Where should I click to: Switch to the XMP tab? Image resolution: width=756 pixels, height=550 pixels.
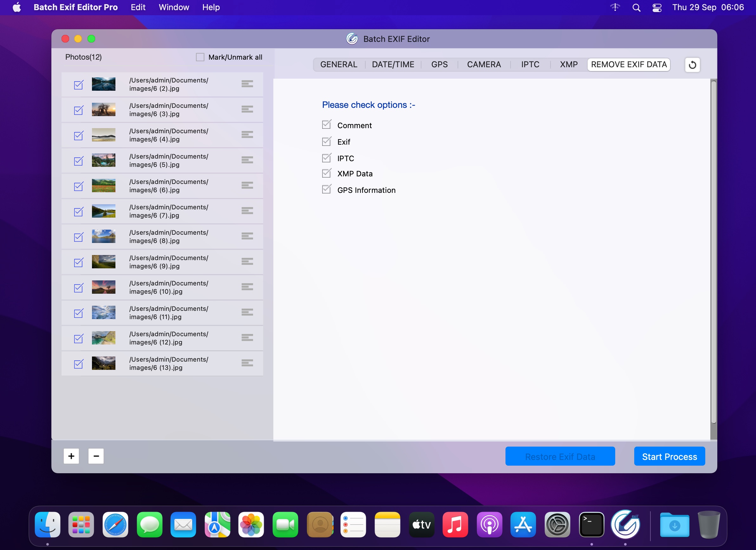point(569,64)
